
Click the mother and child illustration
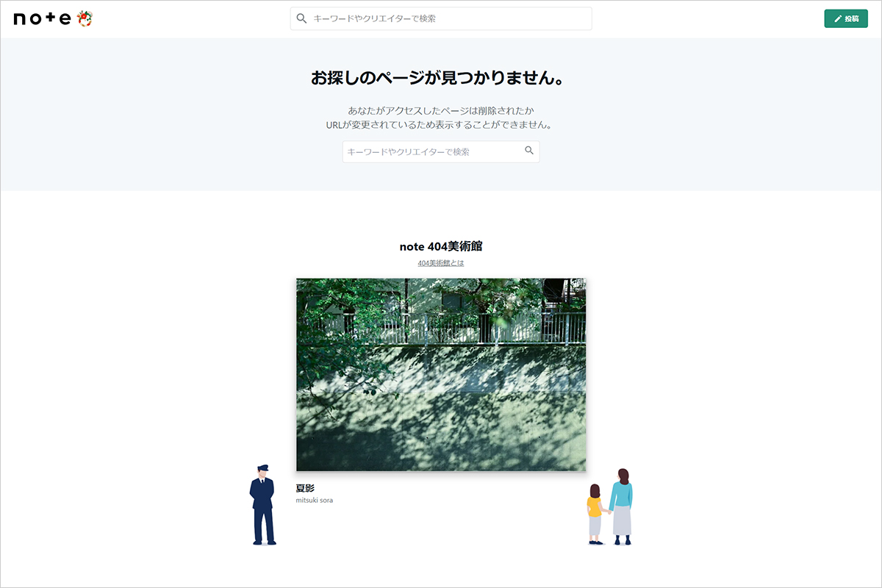(610, 507)
